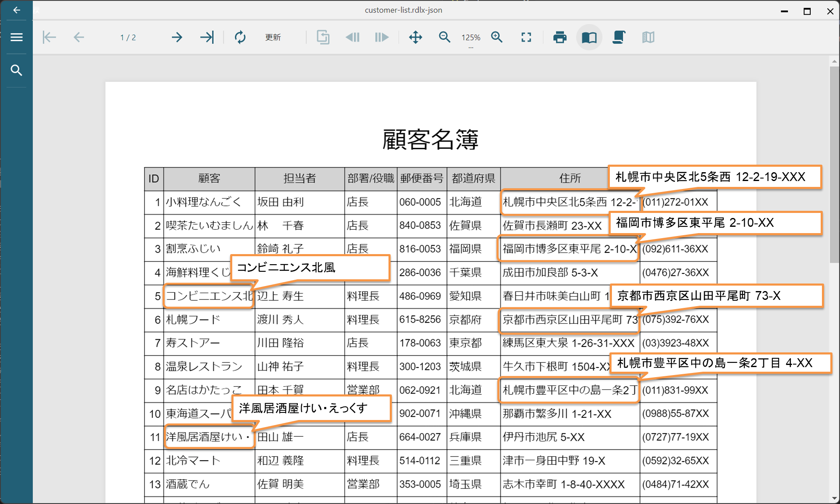Viewport: 840px width, 504px height.
Task: Click the vertical scrollbar thumb
Action: pyautogui.click(x=834, y=165)
